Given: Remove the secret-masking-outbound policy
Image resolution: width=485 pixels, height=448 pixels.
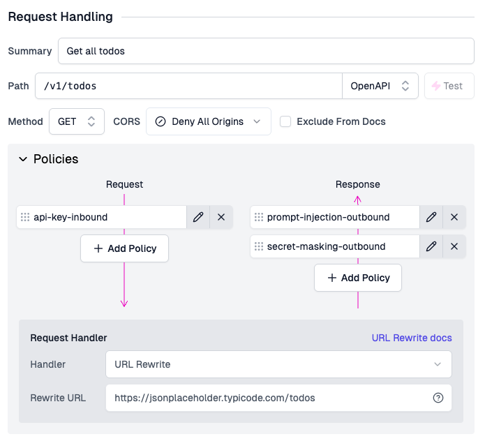Looking at the screenshot, I should (454, 246).
